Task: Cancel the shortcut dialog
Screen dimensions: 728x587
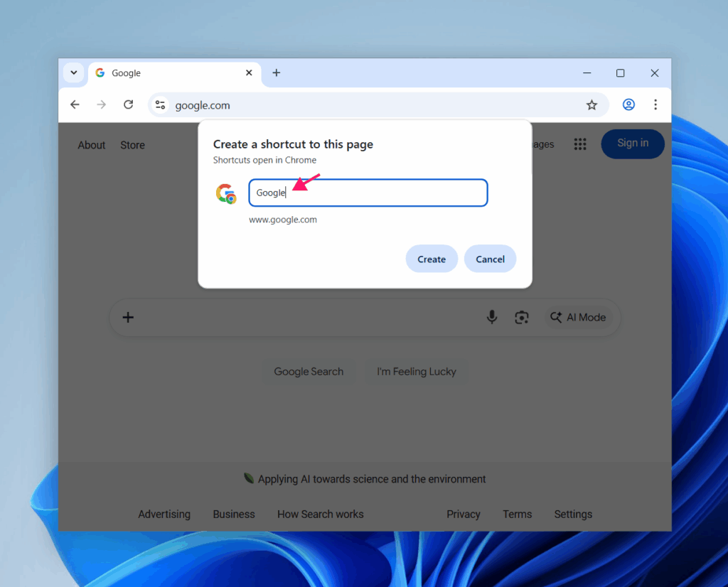Action: click(x=490, y=259)
